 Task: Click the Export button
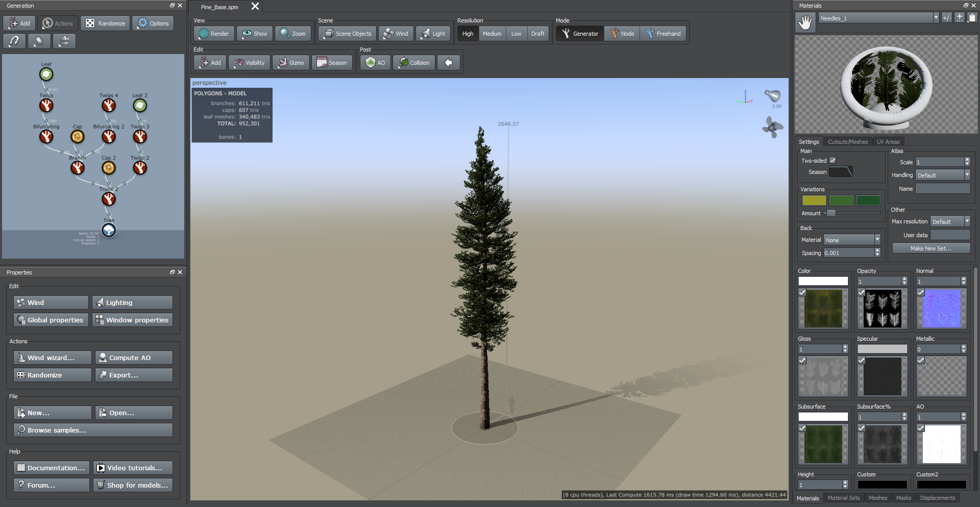coord(134,375)
